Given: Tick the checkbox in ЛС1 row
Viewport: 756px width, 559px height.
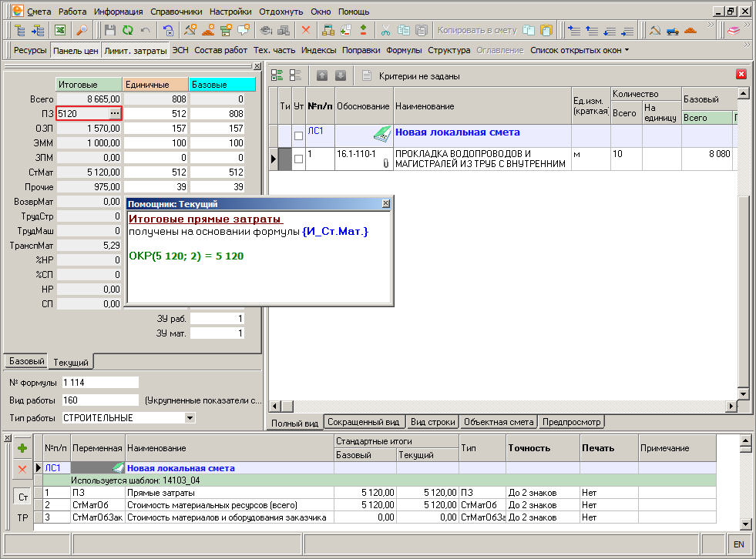Looking at the screenshot, I should (298, 136).
